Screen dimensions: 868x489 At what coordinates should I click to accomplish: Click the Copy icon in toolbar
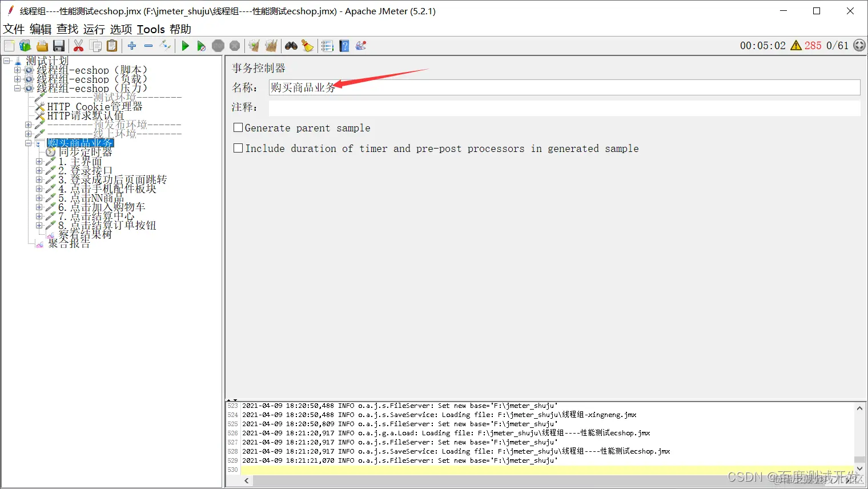96,46
